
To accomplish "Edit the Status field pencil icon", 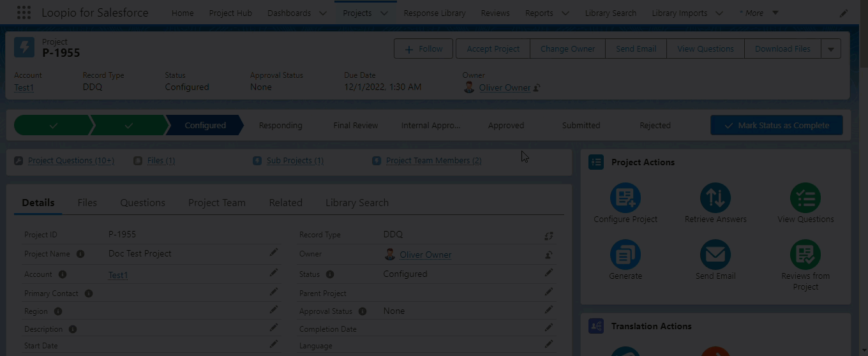I will pos(549,273).
